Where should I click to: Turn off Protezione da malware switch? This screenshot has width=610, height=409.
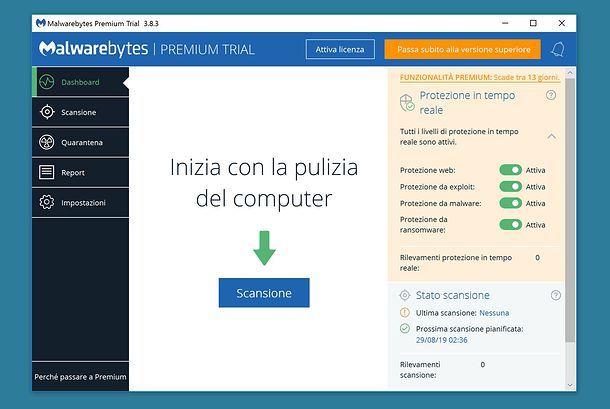point(510,203)
